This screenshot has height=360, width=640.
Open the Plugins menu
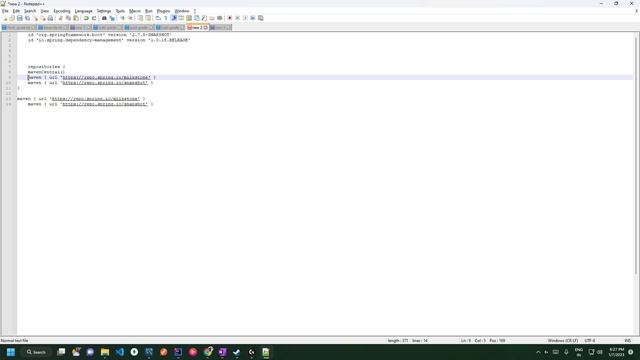click(x=163, y=11)
